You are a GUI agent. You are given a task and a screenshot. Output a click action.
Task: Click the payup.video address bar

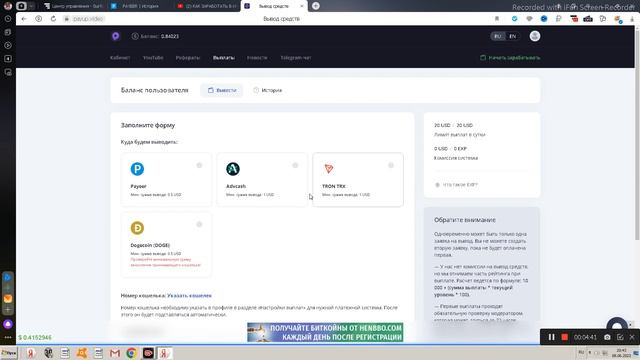pos(88,19)
